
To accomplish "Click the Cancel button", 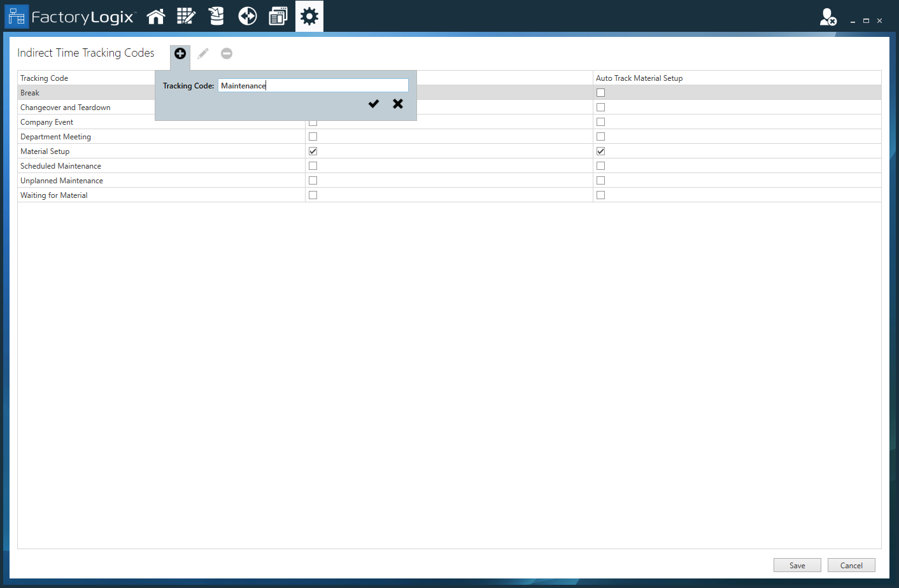I will point(851,565).
